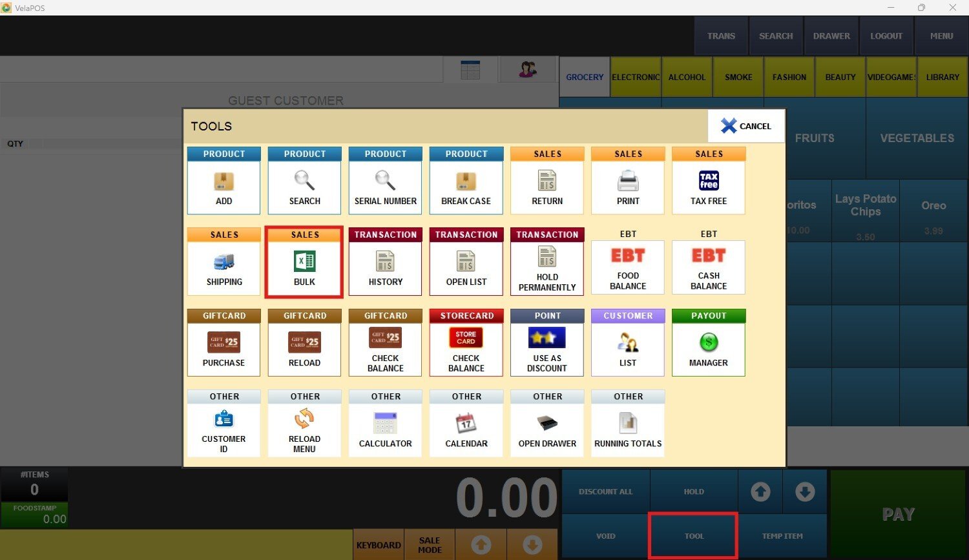This screenshot has width=969, height=560.
Task: Click the Tool button in bottom panel
Action: coord(694,535)
